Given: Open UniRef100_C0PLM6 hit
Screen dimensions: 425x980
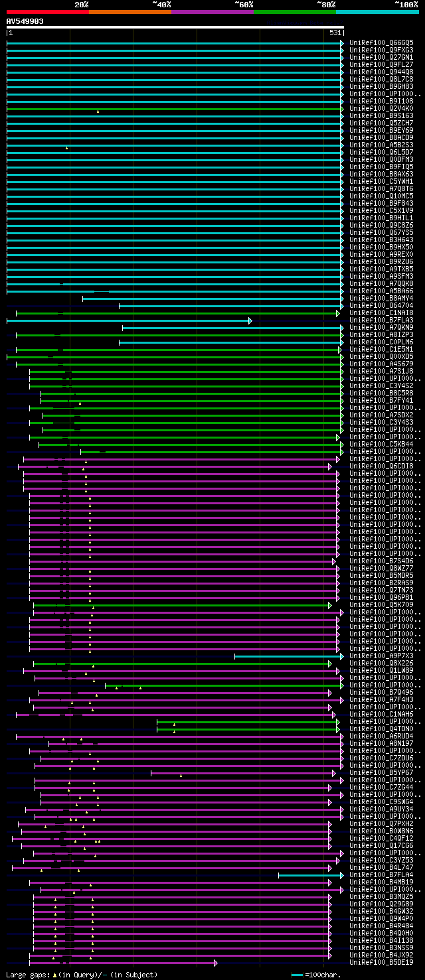Looking at the screenshot, I should point(381,342).
